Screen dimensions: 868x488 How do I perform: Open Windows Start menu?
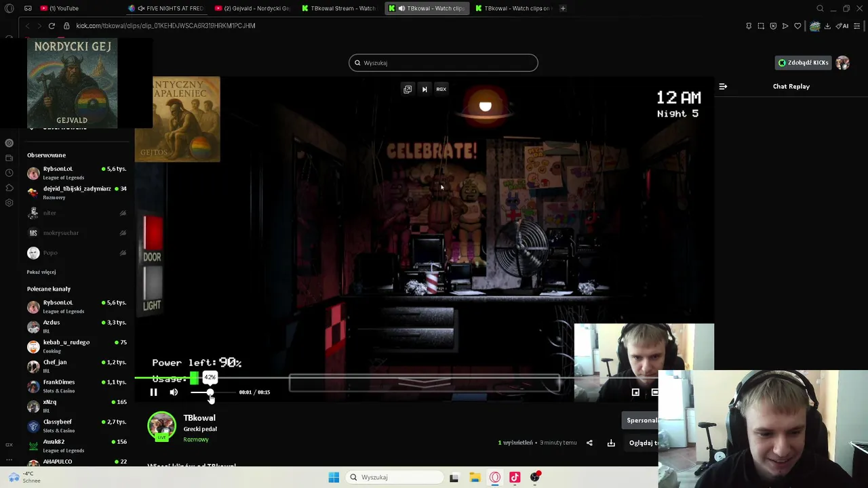pos(334,477)
